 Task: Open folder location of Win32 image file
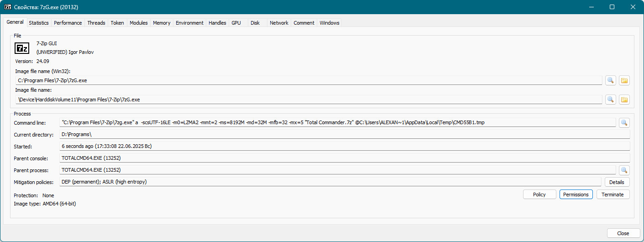624,80
